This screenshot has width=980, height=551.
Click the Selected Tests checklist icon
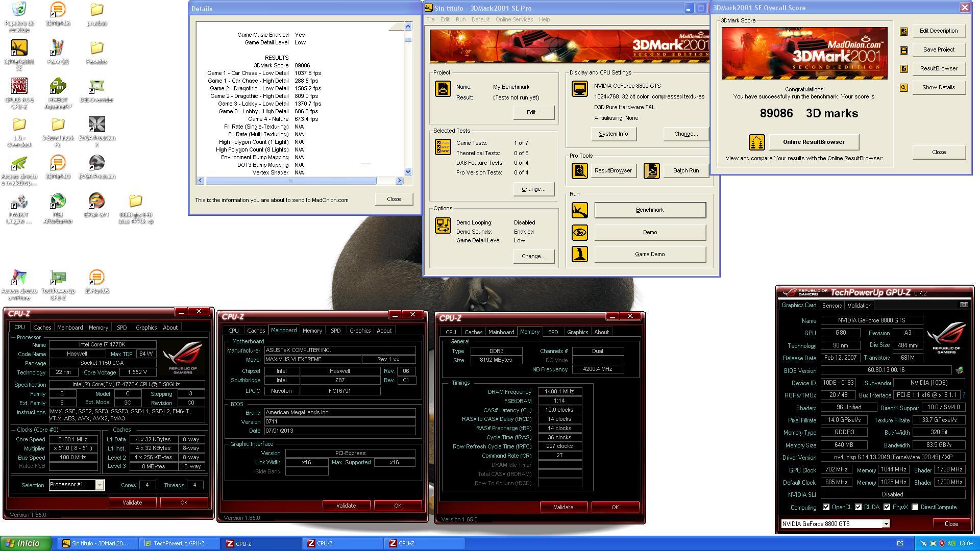tap(443, 147)
